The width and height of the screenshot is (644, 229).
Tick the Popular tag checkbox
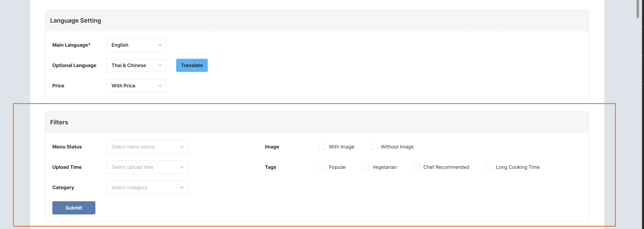pyautogui.click(x=322, y=167)
